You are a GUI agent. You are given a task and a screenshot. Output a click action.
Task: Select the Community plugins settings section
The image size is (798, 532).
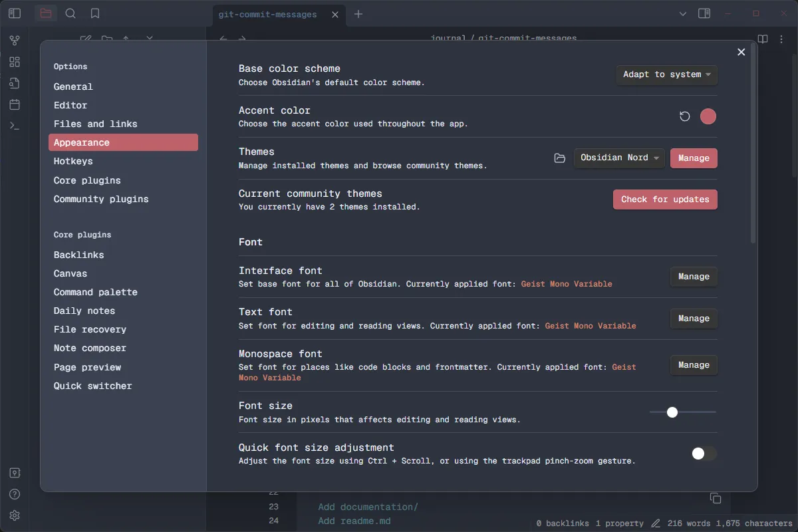(x=101, y=199)
